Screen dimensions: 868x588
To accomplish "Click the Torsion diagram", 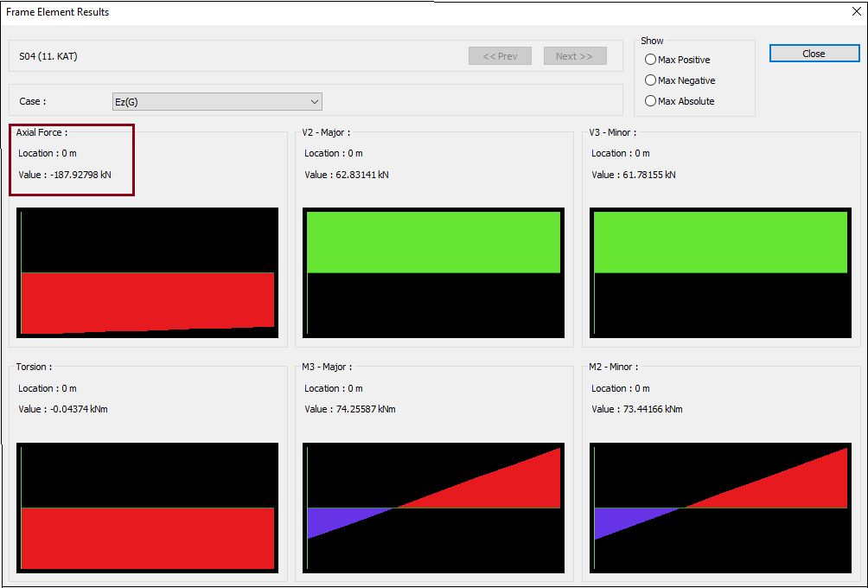I will click(147, 508).
